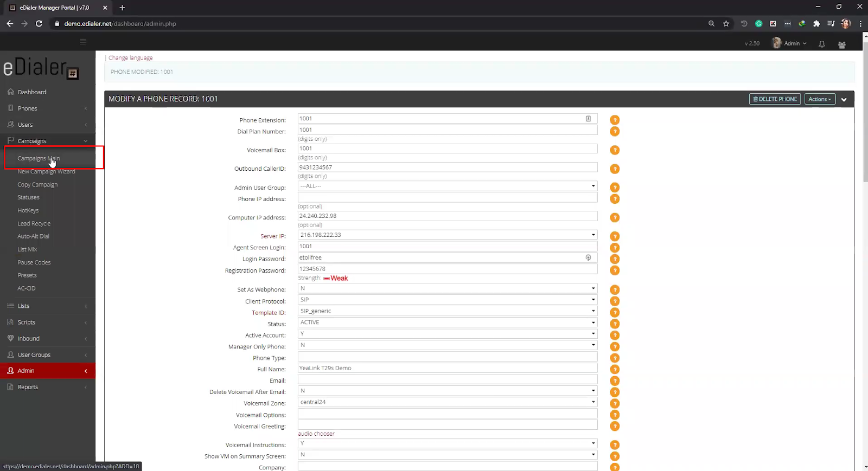Click help icon for Outbound CallerID
Image resolution: width=868 pixels, height=471 pixels.
(x=615, y=169)
